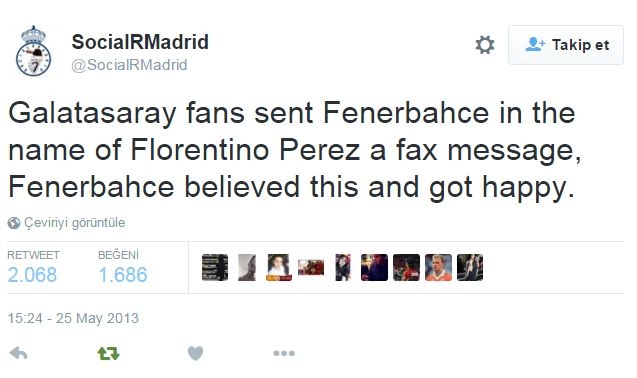Open SocialRMadrid profile avatar
Viewport: 637px width, 378px height.
coord(33,51)
